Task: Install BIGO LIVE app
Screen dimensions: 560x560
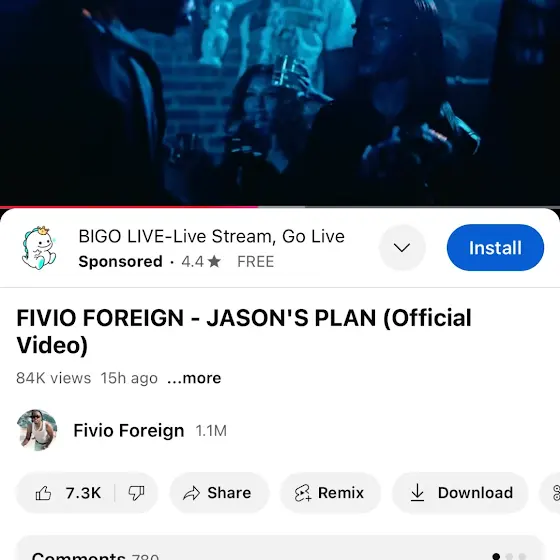Action: [495, 248]
